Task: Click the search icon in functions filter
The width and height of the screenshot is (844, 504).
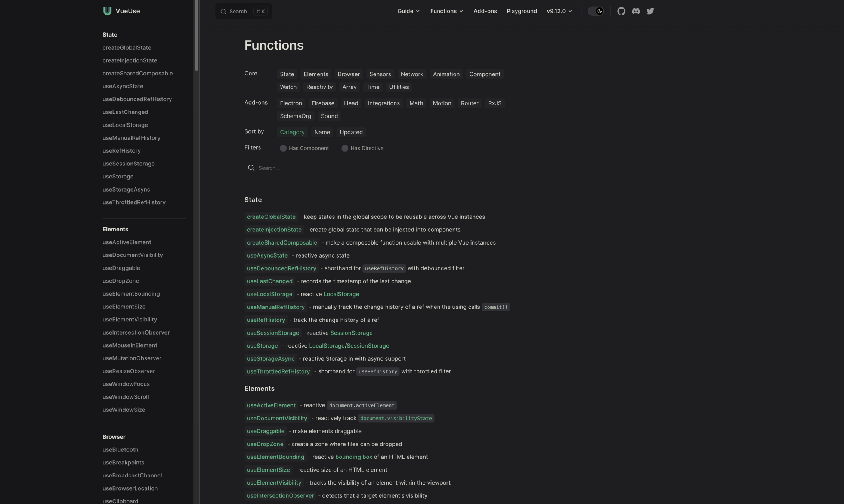Action: point(251,168)
